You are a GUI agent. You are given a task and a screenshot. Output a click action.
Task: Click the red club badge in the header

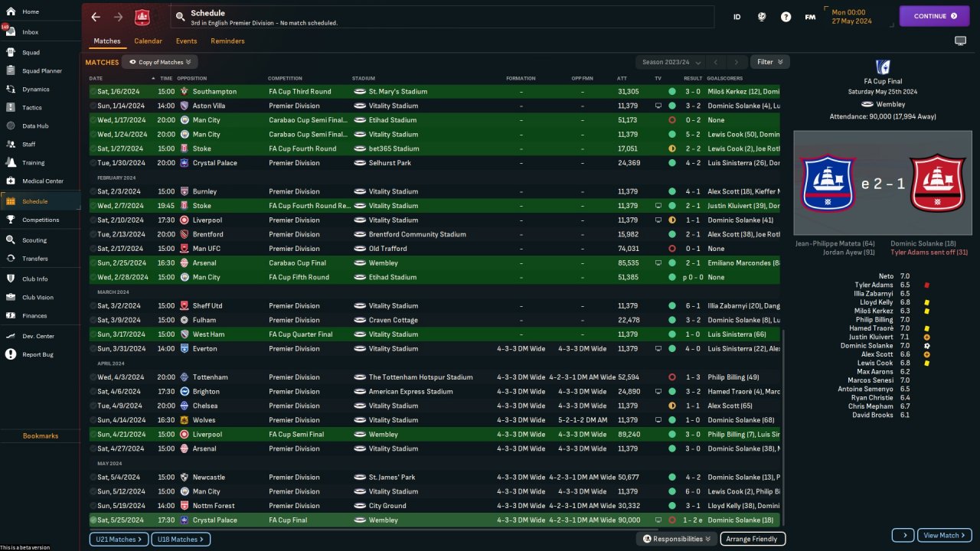point(142,17)
